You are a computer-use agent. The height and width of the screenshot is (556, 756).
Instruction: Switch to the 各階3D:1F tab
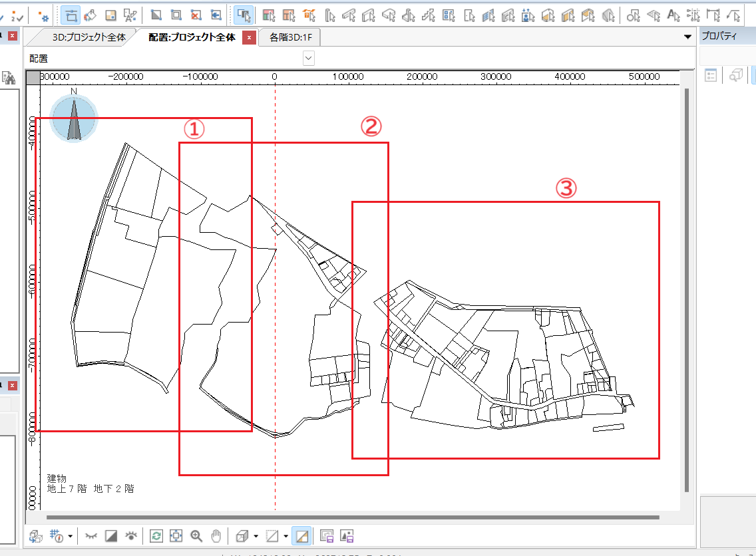point(290,38)
